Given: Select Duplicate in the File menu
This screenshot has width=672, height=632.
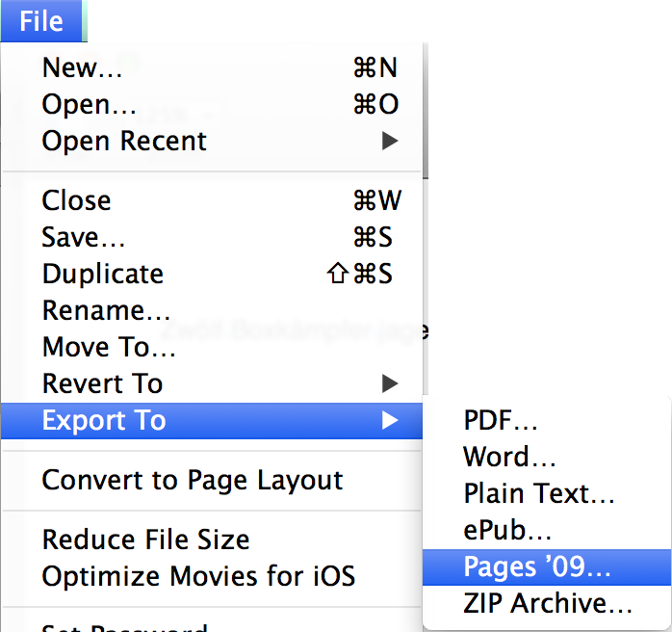Looking at the screenshot, I should [103, 274].
